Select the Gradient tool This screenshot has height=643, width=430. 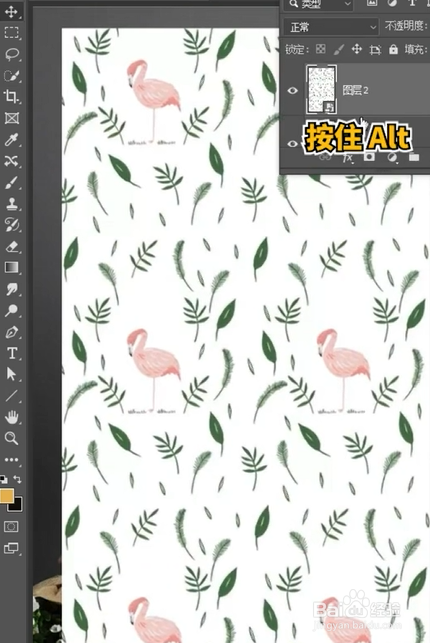pyautogui.click(x=11, y=267)
